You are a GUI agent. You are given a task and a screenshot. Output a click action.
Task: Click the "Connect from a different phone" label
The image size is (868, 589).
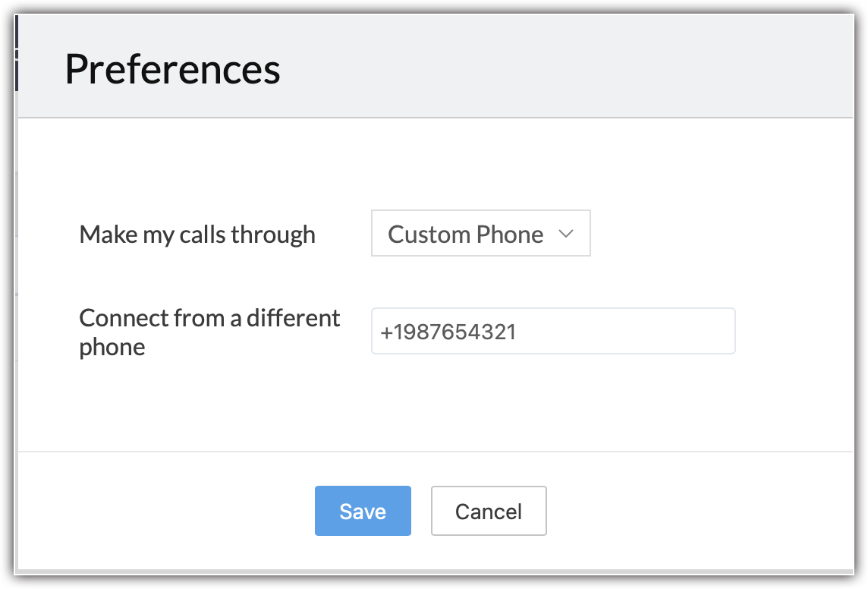(209, 332)
